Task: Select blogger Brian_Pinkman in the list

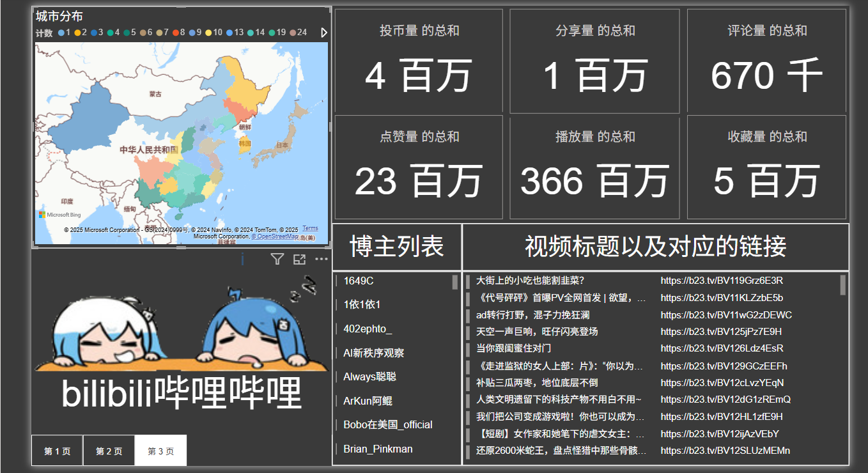Action: (378, 449)
